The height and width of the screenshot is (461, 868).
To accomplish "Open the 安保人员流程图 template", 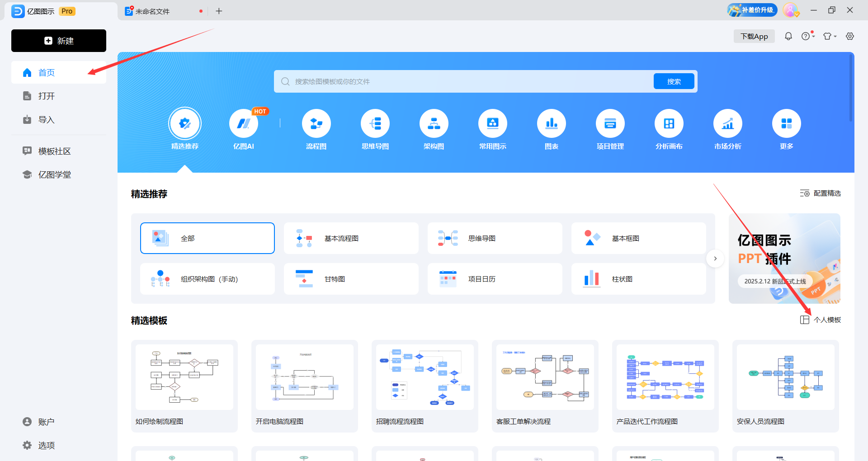I will click(x=786, y=386).
